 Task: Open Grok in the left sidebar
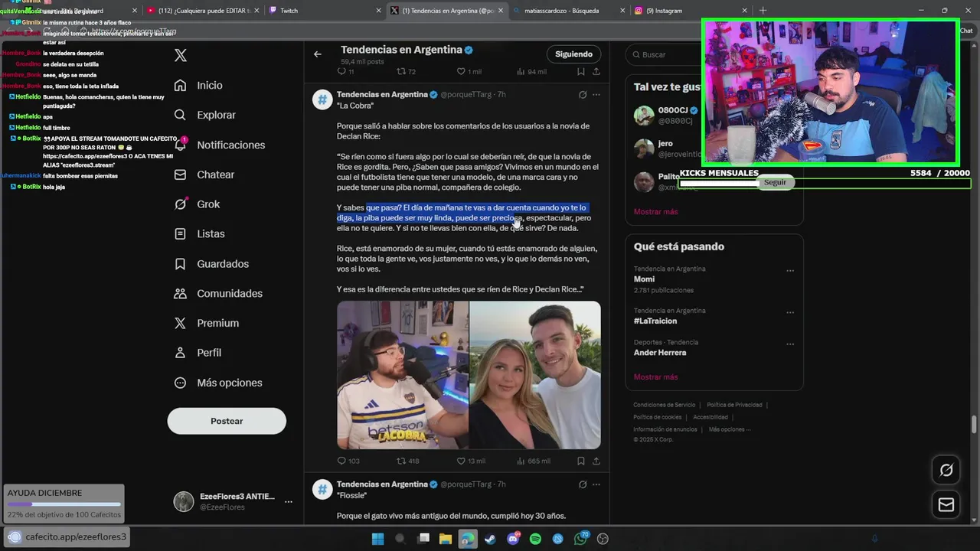coord(197,204)
